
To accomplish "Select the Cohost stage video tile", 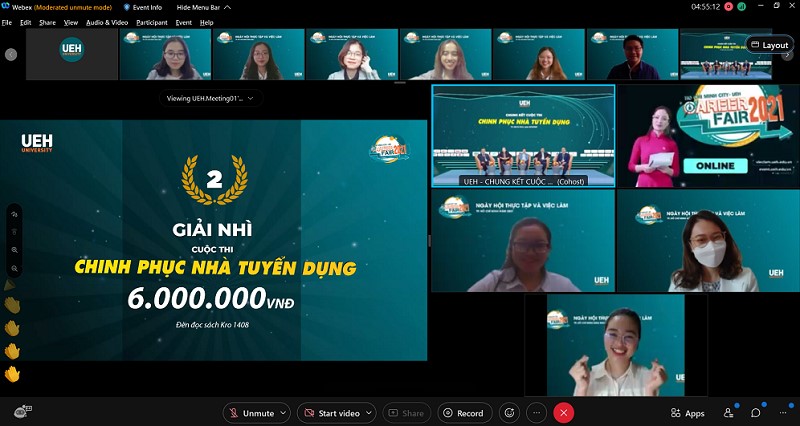I will coord(523,136).
